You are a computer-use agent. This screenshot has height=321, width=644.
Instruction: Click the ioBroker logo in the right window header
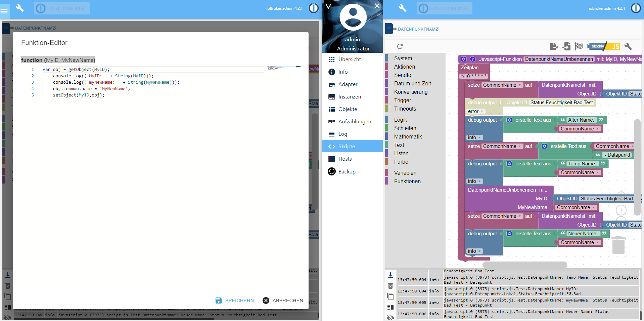click(x=636, y=8)
